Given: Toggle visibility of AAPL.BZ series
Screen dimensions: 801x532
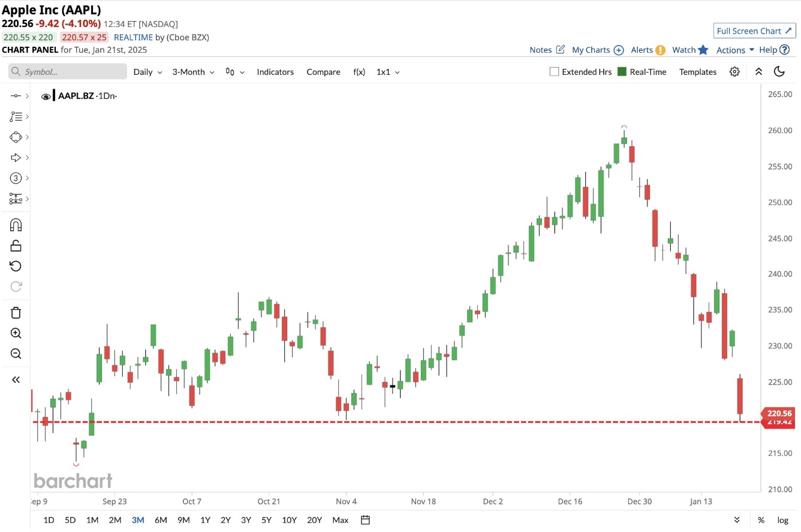Looking at the screenshot, I should pyautogui.click(x=46, y=96).
